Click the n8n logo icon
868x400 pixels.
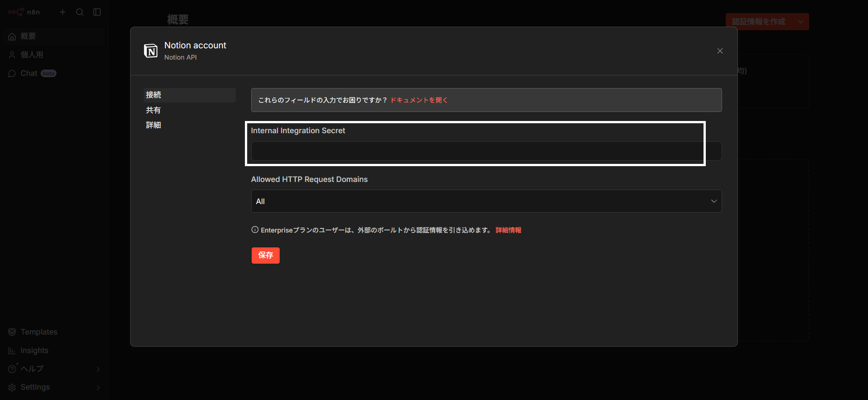point(16,12)
